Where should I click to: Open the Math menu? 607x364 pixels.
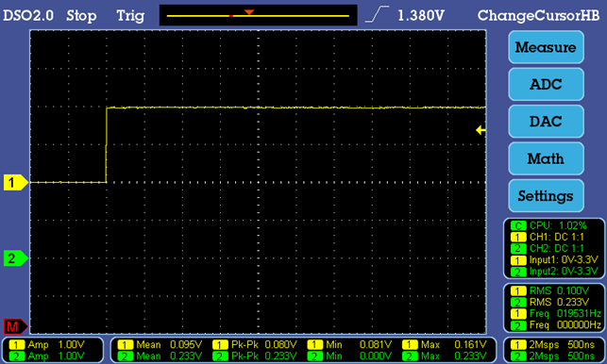546,158
